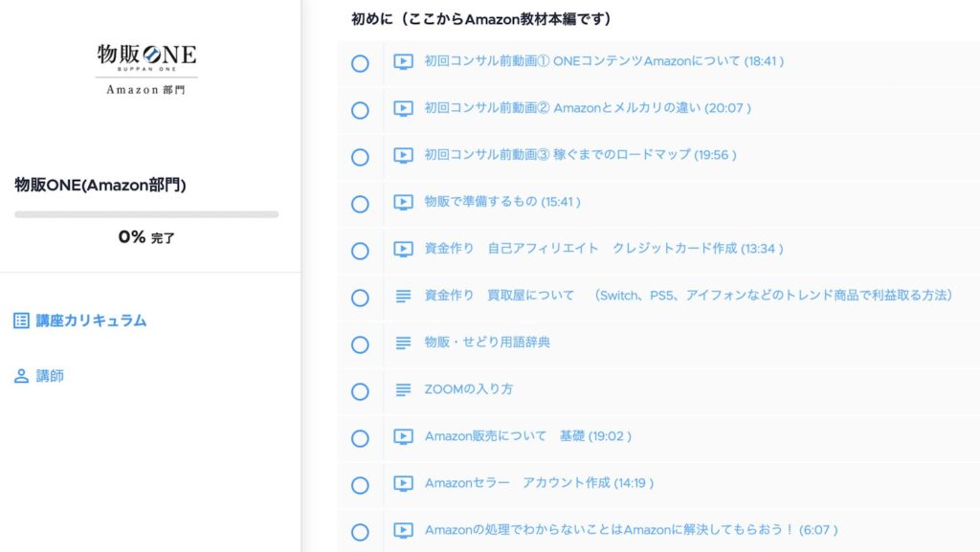
Task: Click the 講座カリキュラム list icon in sidebar
Action: pos(21,321)
